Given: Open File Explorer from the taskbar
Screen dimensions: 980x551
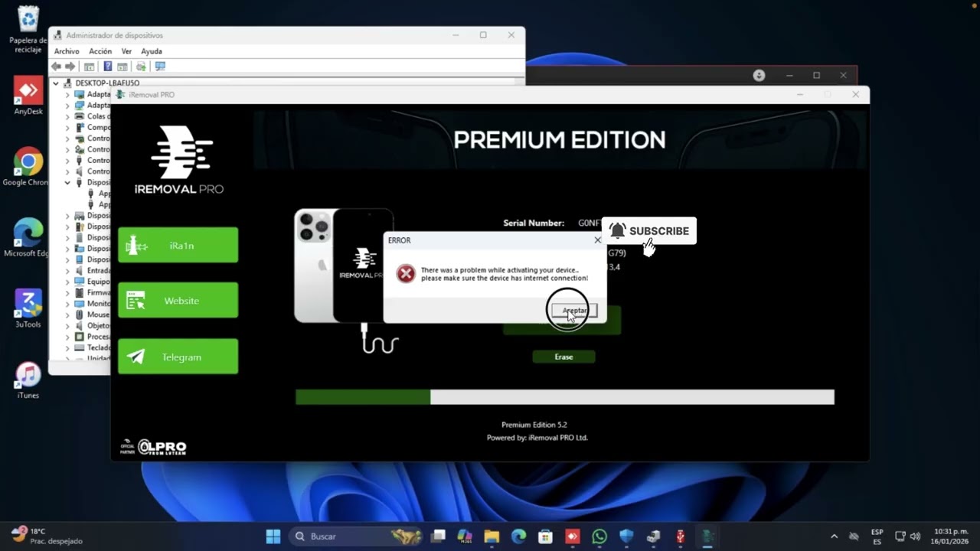Looking at the screenshot, I should pyautogui.click(x=492, y=536).
